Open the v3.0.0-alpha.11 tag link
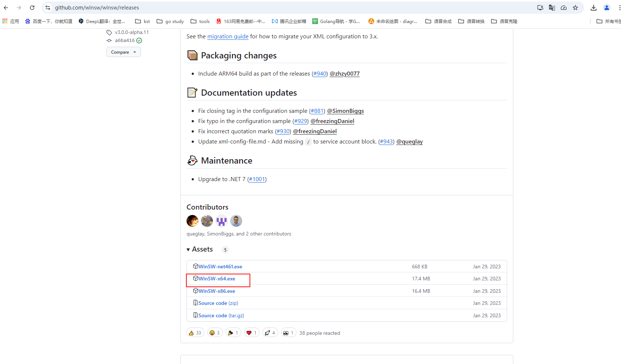This screenshot has width=621, height=364. tap(132, 32)
